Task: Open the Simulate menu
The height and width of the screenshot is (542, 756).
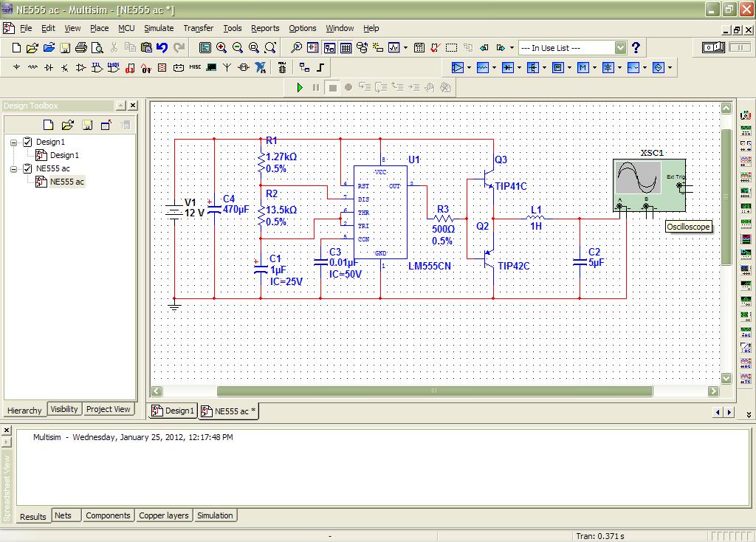Action: (159, 28)
